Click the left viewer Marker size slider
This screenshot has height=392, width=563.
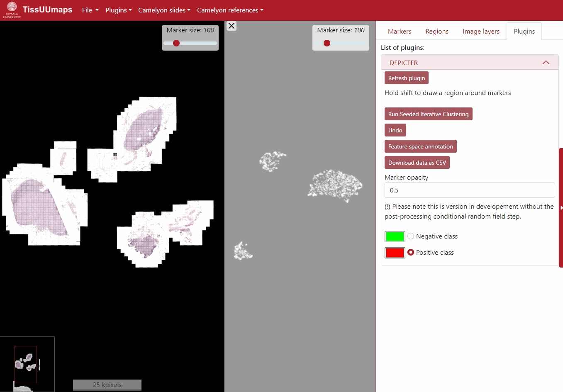click(190, 43)
